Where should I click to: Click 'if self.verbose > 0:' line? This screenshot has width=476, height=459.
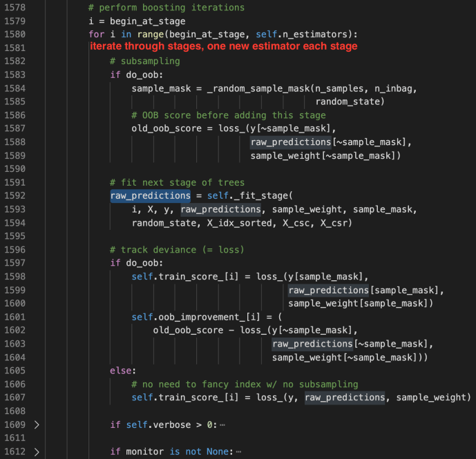[164, 424]
